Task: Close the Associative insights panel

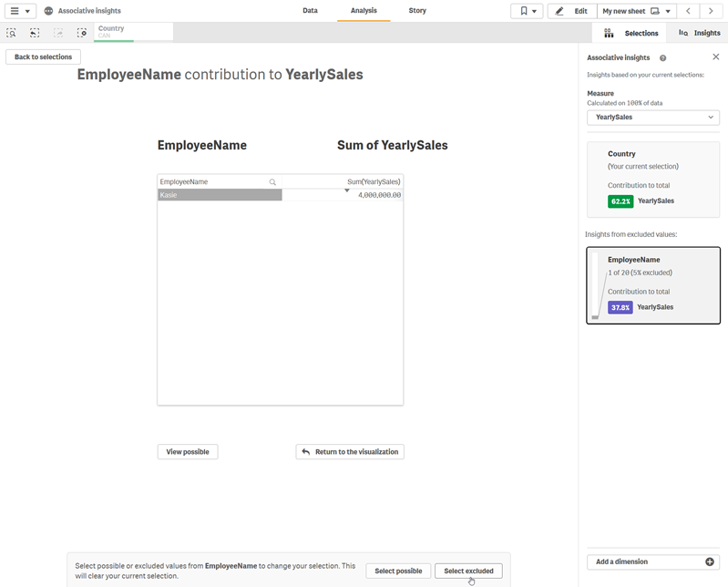Action: (715, 57)
